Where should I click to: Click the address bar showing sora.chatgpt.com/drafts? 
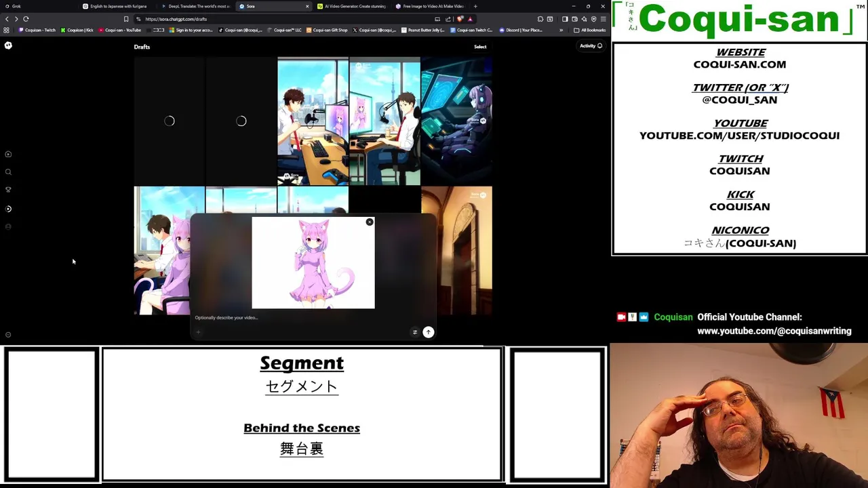tap(285, 19)
